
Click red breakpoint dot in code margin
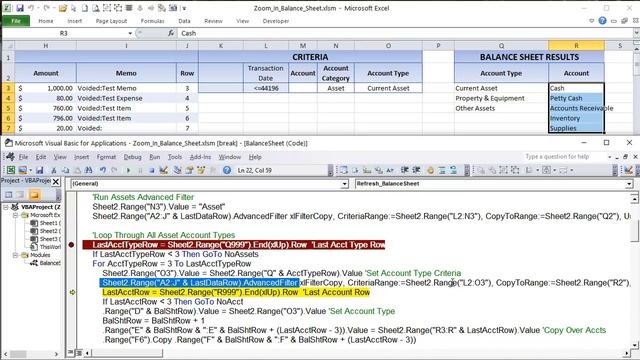(71, 245)
